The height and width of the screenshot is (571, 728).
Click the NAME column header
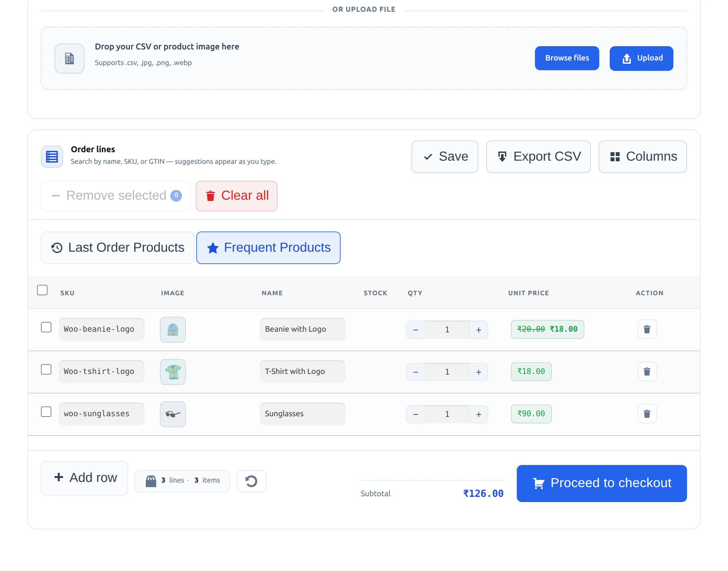click(x=272, y=293)
